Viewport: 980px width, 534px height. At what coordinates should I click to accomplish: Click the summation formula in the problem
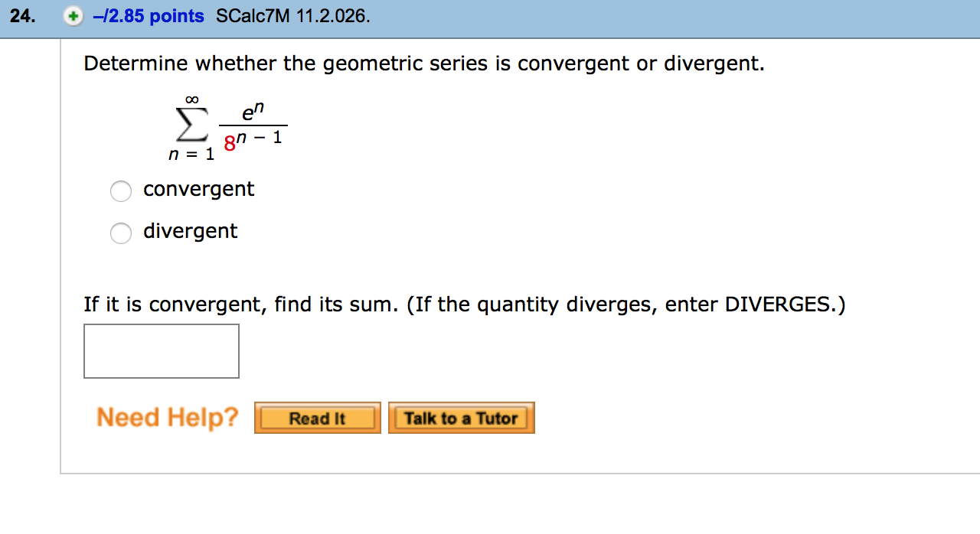click(x=226, y=126)
